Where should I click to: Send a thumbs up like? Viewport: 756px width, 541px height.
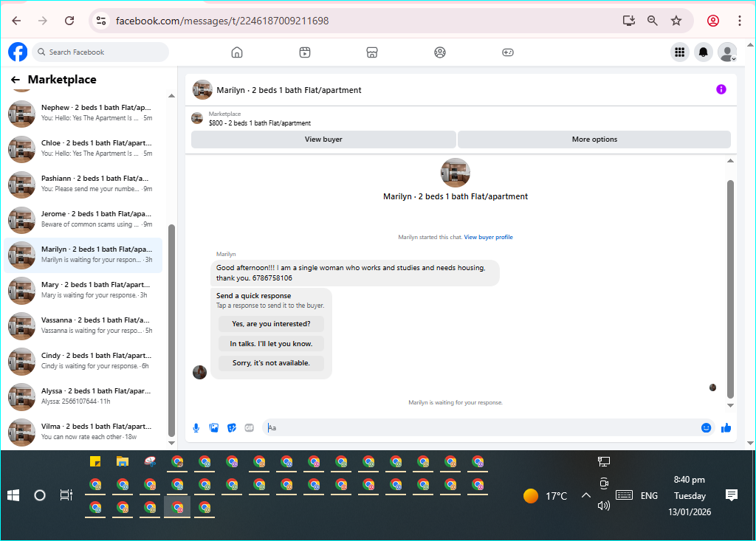pos(726,427)
